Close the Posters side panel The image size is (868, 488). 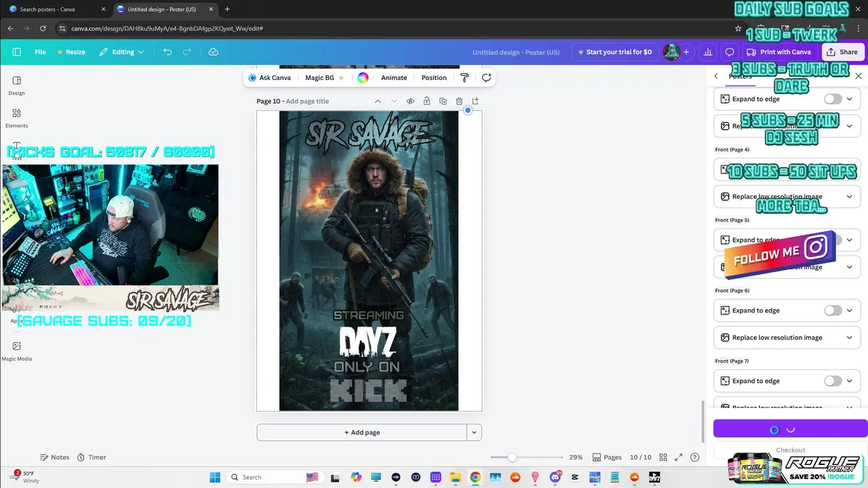pyautogui.click(x=859, y=76)
